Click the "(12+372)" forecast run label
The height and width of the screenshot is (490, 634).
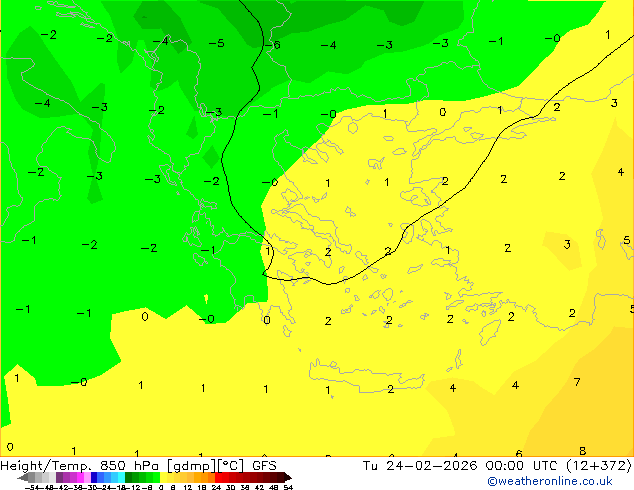point(599,466)
